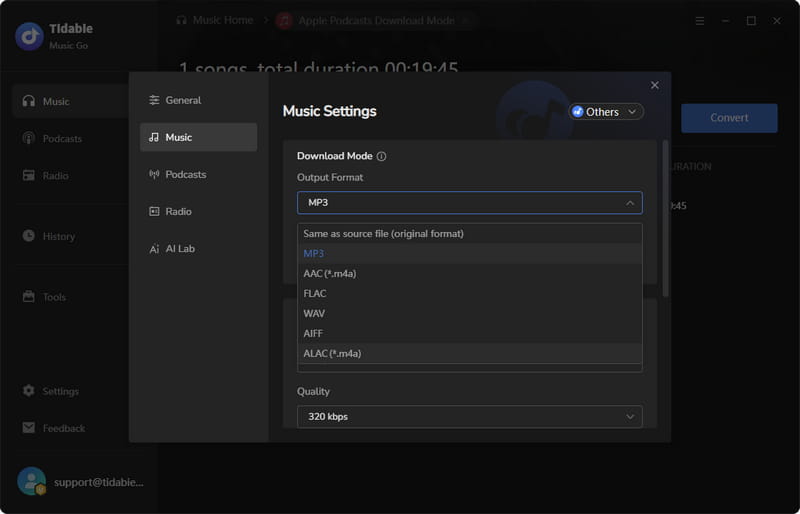The image size is (800, 514).
Task: Choose ALAC (*.m4a) format option
Action: tap(469, 353)
